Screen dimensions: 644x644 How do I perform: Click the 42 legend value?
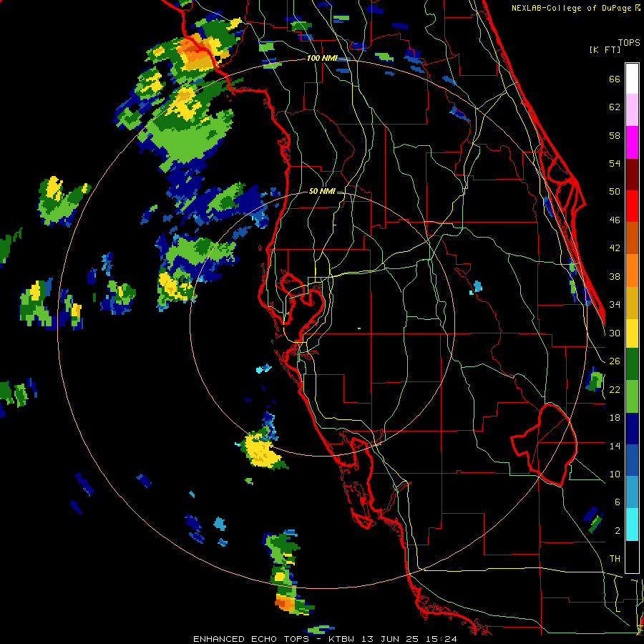pos(615,248)
